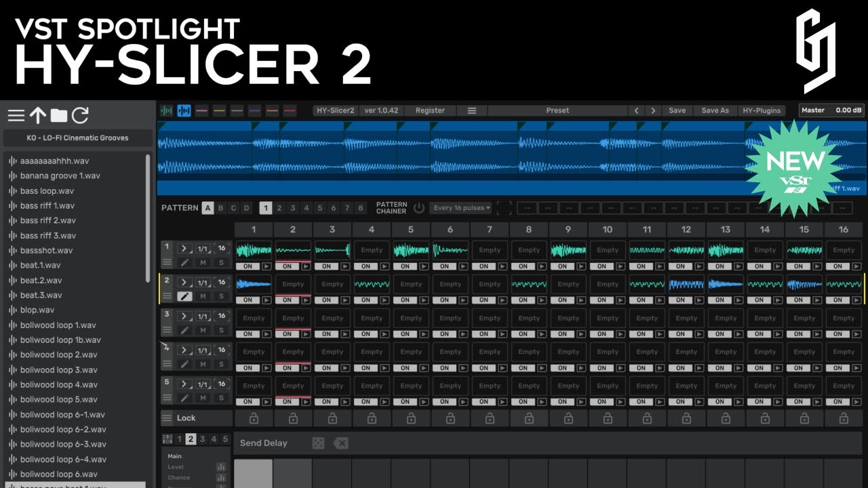Open the folder icon in browser toolbar
This screenshot has height=488, width=868.
(x=59, y=116)
